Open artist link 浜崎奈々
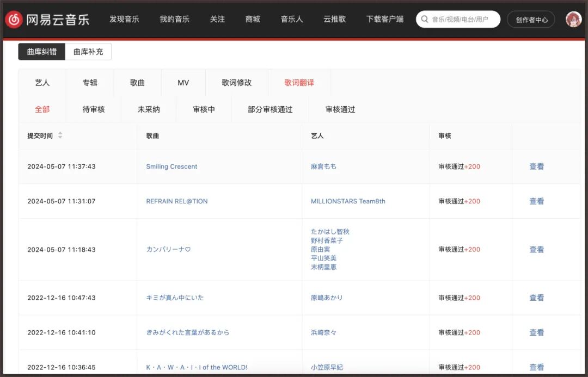588x377 pixels. point(323,332)
